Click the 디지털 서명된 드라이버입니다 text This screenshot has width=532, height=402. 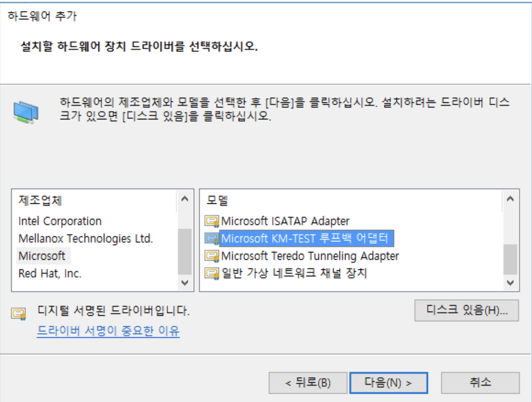coord(114,311)
